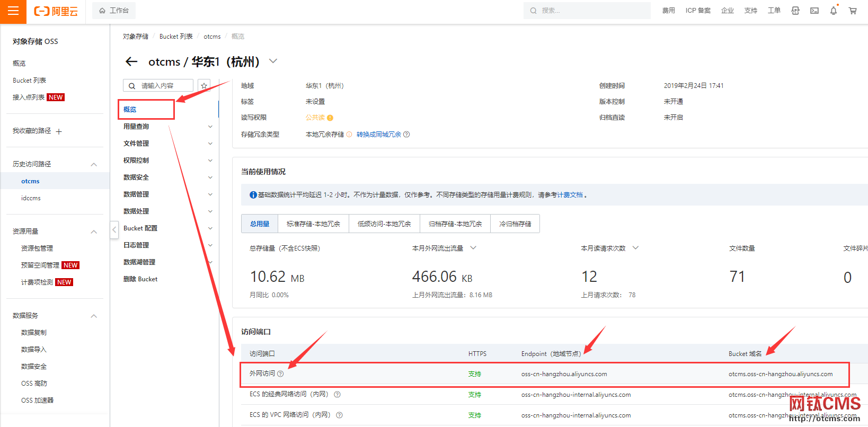Viewport: 868px width, 427px height.
Task: Select 低频访问-本地冗余 tab
Action: [x=384, y=224]
